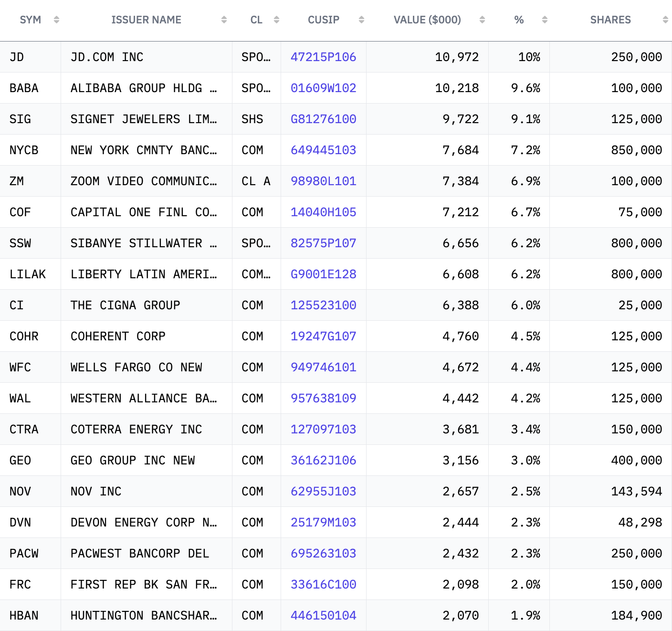Open CUSIP link G9001E128 for LILAK

point(324,274)
